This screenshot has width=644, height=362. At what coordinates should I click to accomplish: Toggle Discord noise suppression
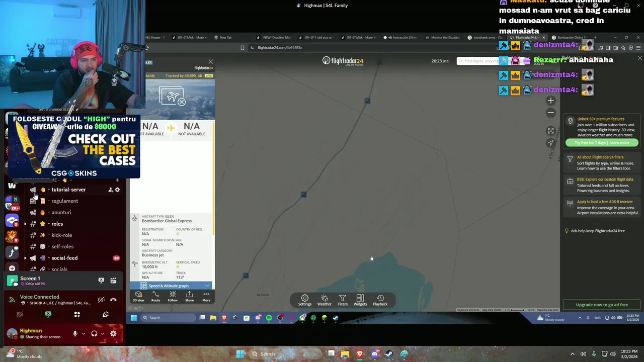(x=101, y=299)
